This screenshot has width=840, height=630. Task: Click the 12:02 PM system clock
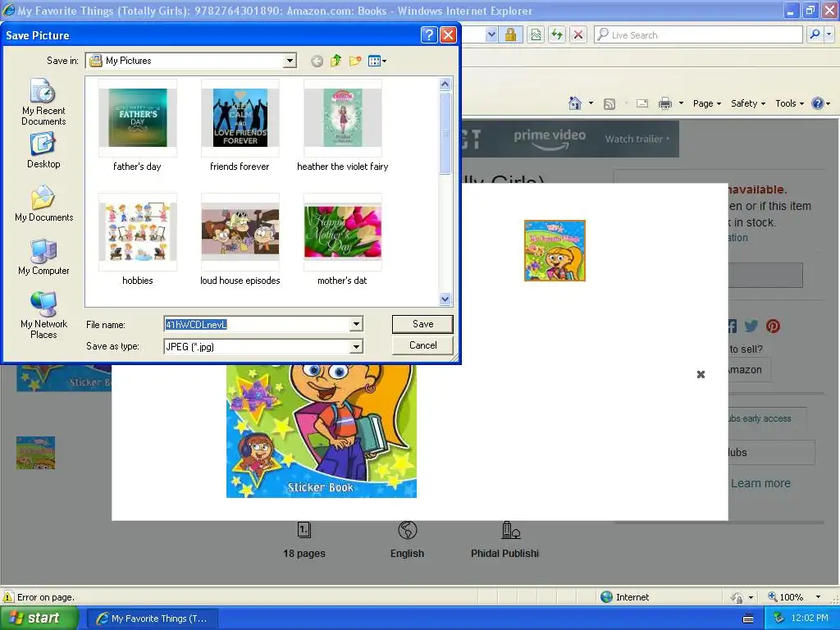click(x=810, y=619)
